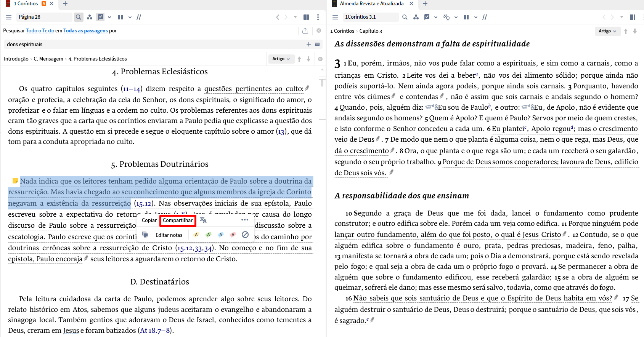Click the notes stack icon in the selection popup
The height and width of the screenshot is (337, 644).
(145, 235)
